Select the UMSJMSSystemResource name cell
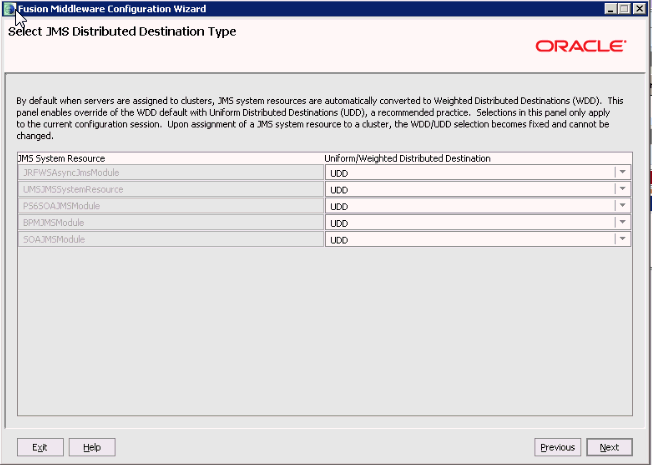This screenshot has height=465, width=652. 170,189
